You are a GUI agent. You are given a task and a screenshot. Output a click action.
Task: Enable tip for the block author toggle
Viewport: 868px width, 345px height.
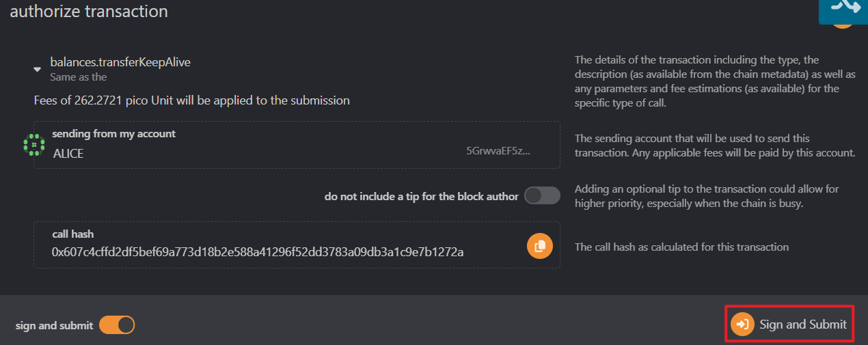(542, 196)
